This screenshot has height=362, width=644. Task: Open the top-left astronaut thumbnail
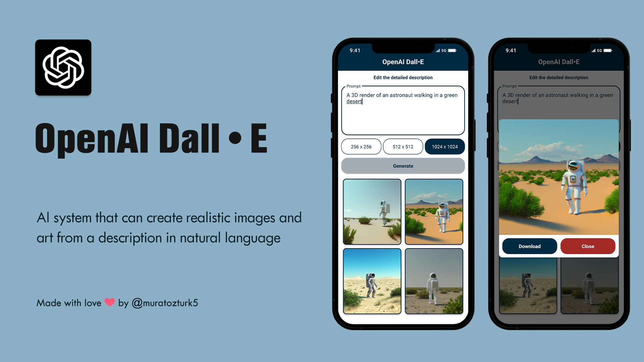click(372, 212)
